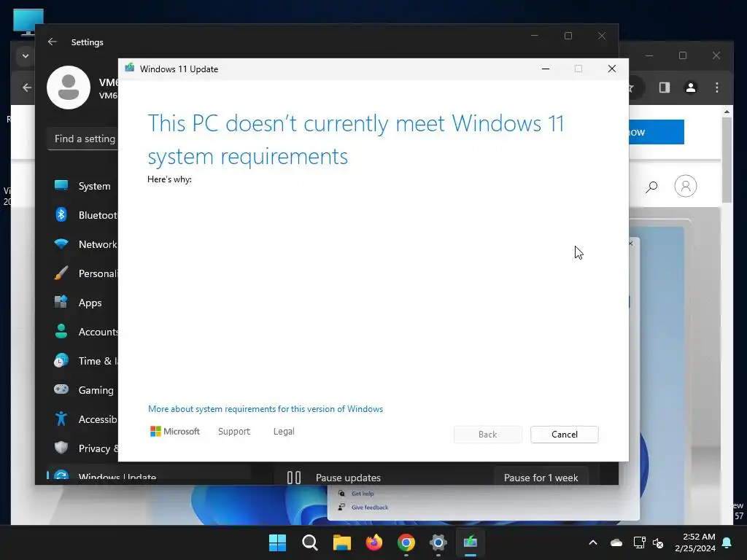The width and height of the screenshot is (747, 560).
Task: Click the Accounts person icon in sidebar
Action: (61, 331)
